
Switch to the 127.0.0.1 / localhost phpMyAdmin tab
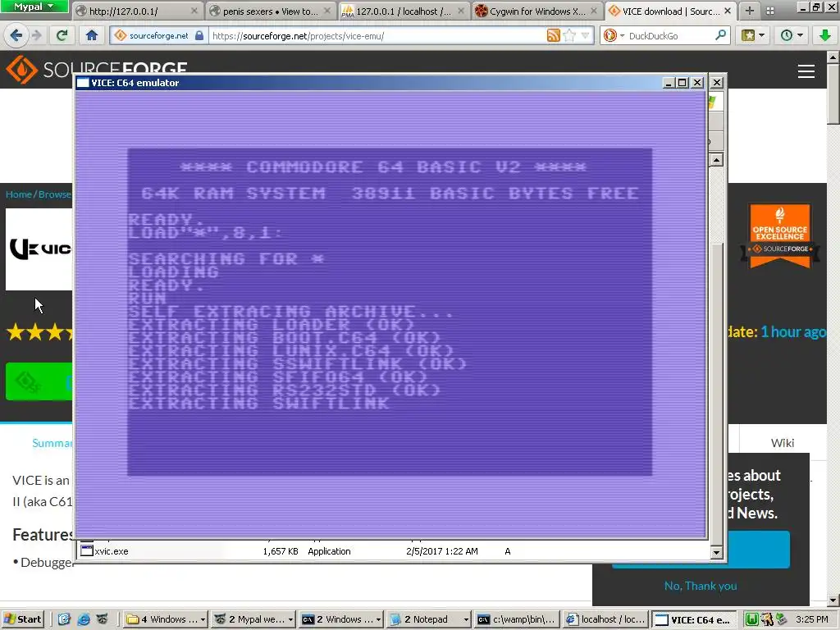coord(404,11)
